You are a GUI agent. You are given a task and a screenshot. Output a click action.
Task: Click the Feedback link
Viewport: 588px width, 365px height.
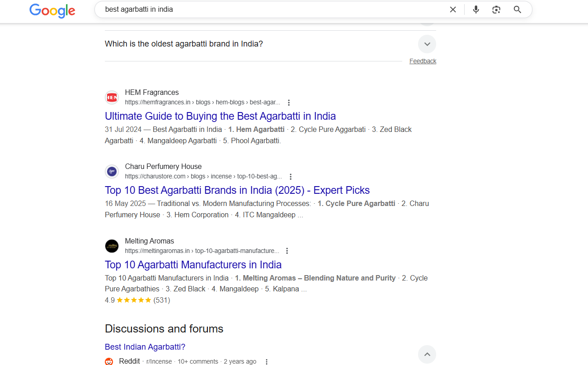click(x=423, y=61)
